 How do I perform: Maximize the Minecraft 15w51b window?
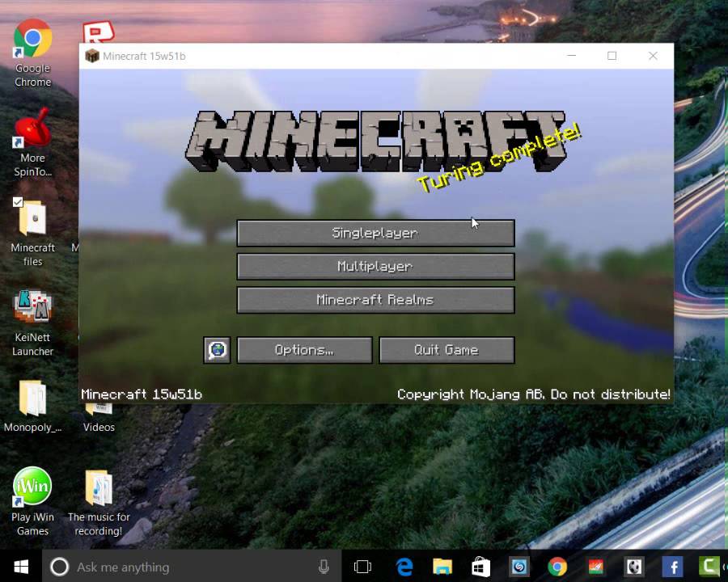click(612, 56)
